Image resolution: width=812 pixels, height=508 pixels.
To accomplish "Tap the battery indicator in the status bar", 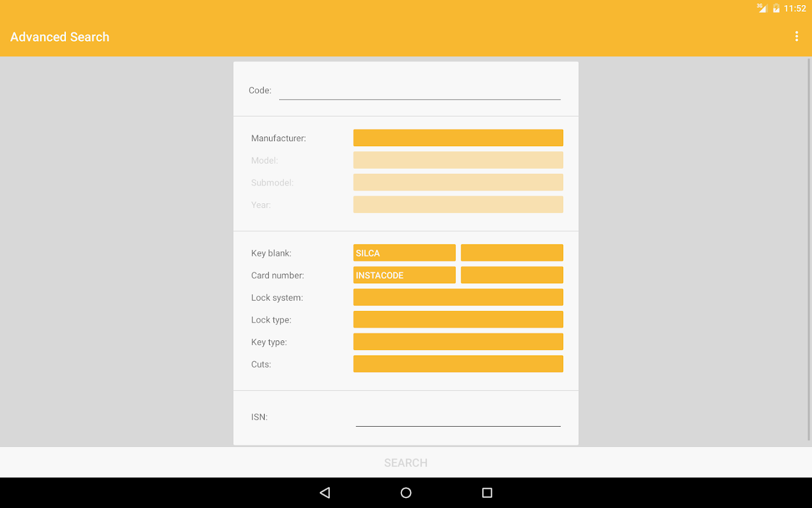I will [777, 8].
